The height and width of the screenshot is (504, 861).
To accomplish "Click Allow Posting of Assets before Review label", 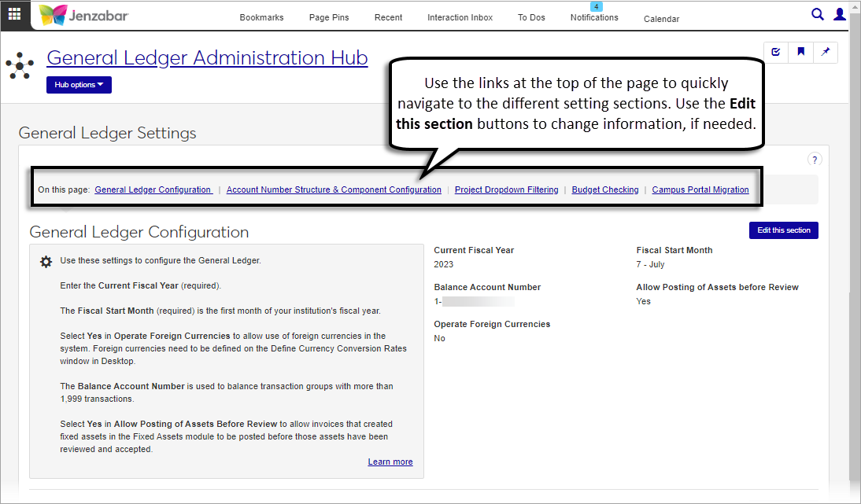I will coord(717,287).
